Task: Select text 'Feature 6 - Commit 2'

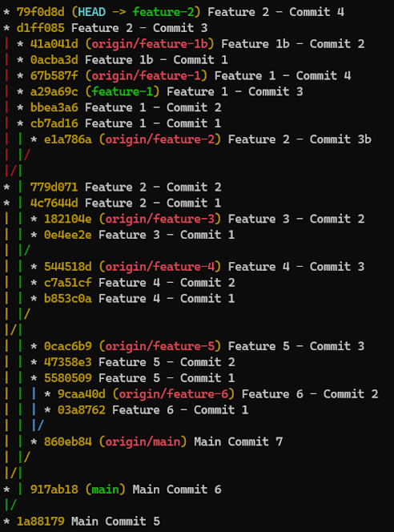Action: coord(310,394)
